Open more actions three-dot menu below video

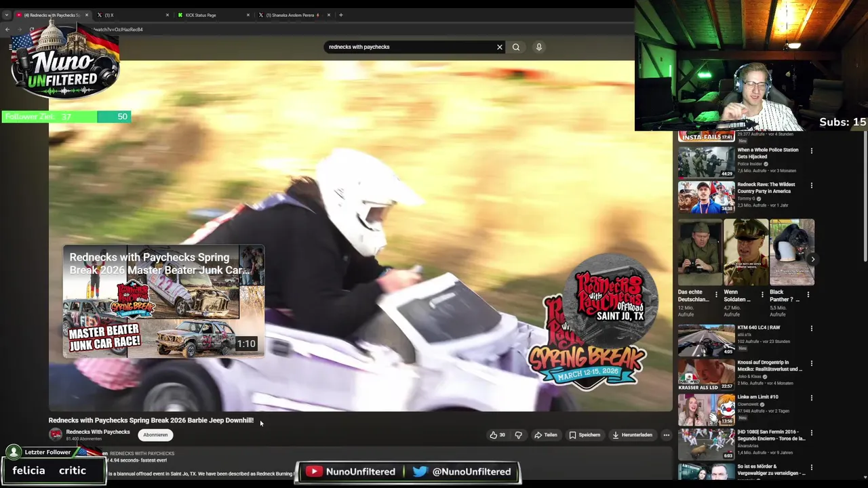coord(667,435)
